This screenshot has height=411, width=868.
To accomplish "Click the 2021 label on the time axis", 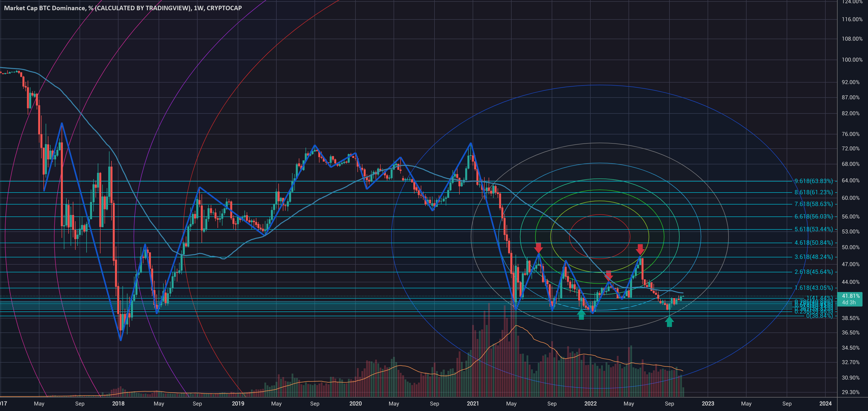I will pos(473,404).
